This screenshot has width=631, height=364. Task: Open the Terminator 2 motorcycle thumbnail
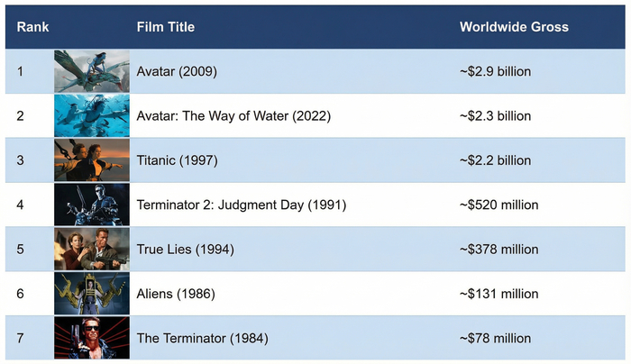tap(91, 205)
